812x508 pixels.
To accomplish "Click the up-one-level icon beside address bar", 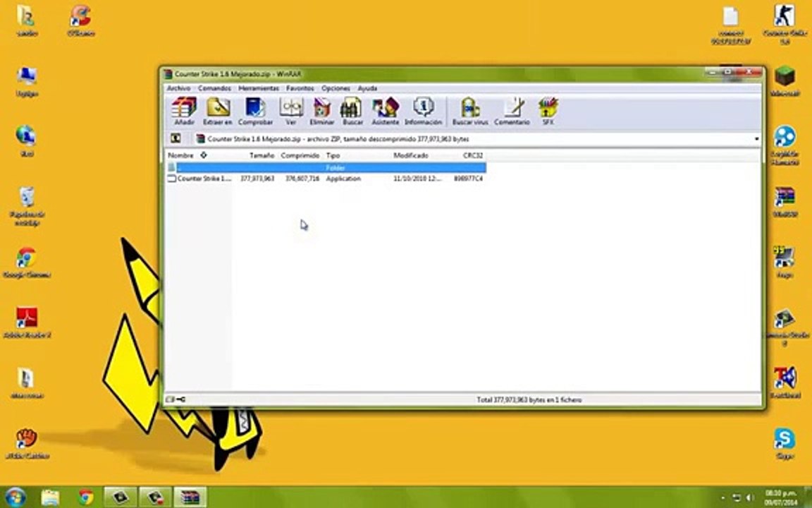I will click(x=176, y=138).
